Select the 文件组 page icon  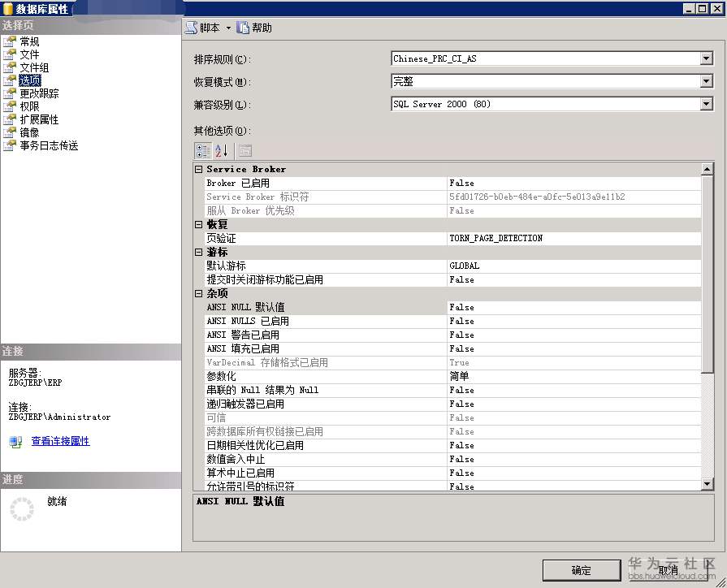pyautogui.click(x=9, y=67)
